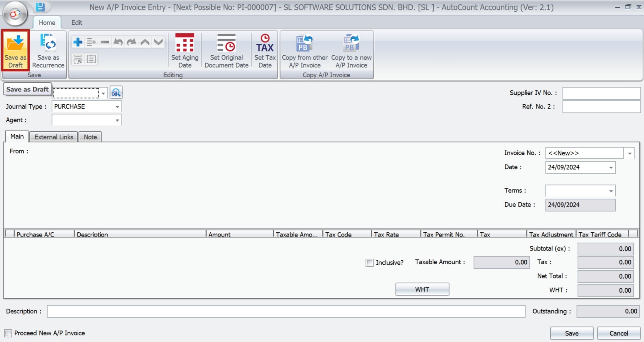Click the undo arrow icon
The height and width of the screenshot is (342, 644).
(x=118, y=42)
